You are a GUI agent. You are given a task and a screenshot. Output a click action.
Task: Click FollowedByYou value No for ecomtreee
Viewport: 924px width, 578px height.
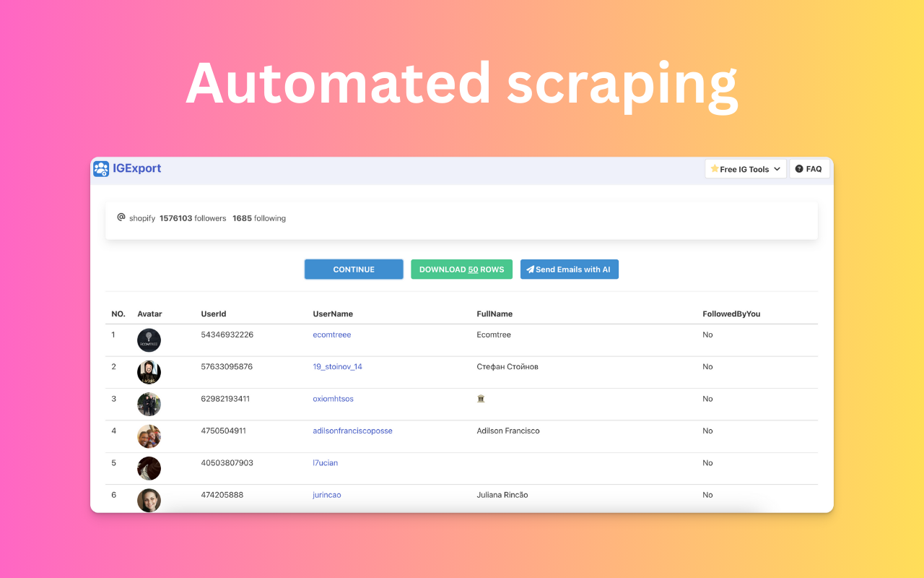707,335
